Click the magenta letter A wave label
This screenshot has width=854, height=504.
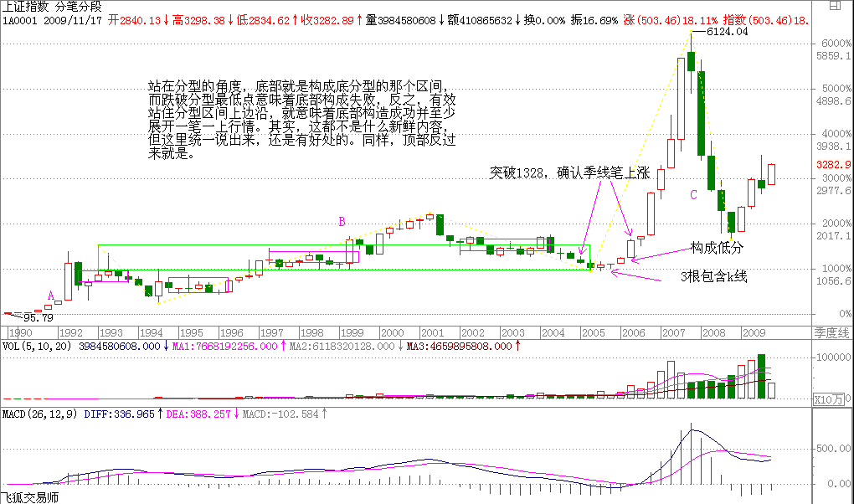tap(50, 295)
